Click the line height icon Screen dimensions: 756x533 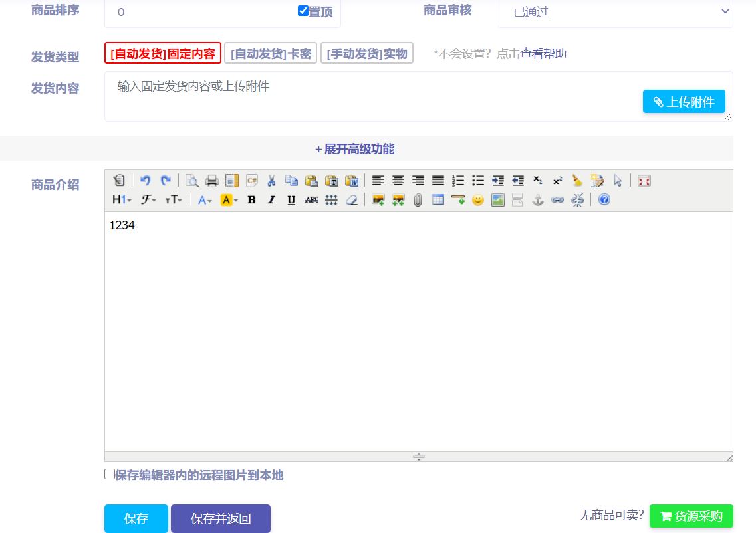click(x=331, y=200)
